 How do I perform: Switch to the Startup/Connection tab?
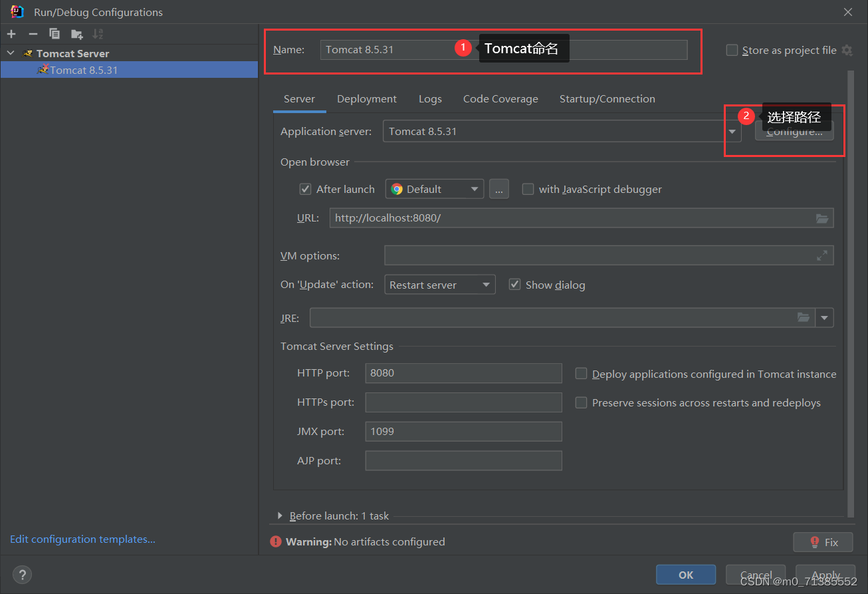(x=607, y=99)
